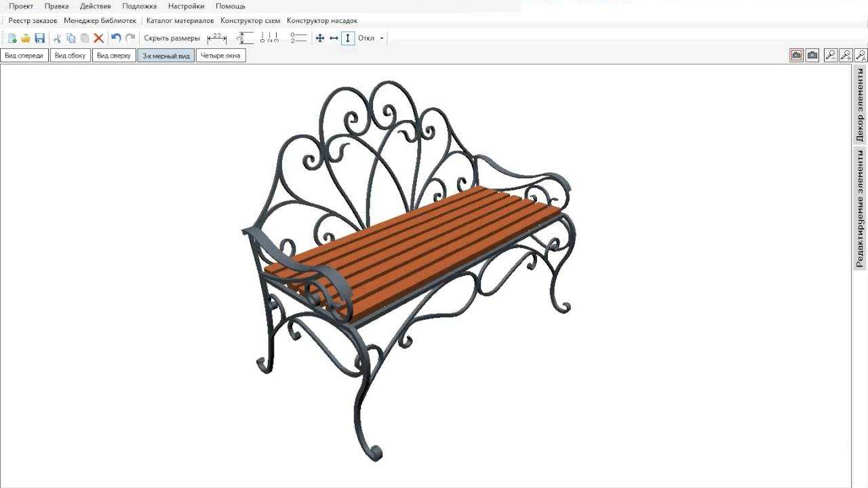Viewport: 868px width, 488px height.
Task: Open Конструктор схем
Action: point(250,21)
